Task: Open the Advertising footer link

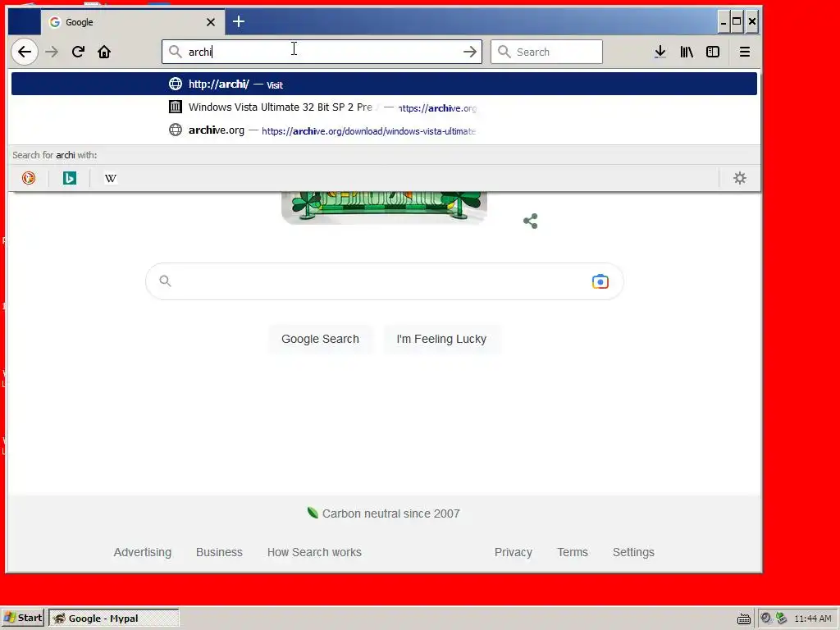Action: pos(143,552)
